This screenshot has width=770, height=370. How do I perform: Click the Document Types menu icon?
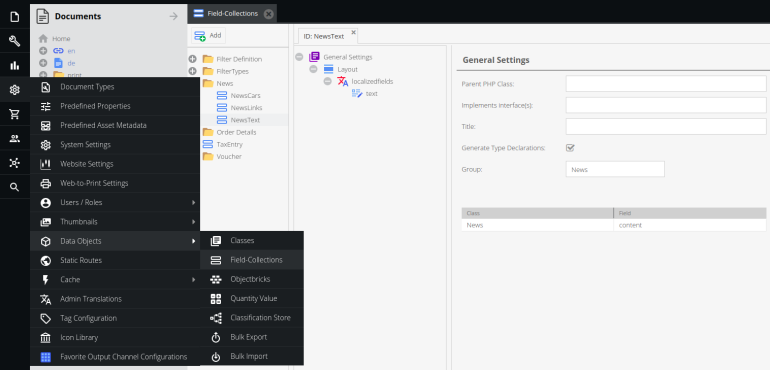pyautogui.click(x=46, y=87)
